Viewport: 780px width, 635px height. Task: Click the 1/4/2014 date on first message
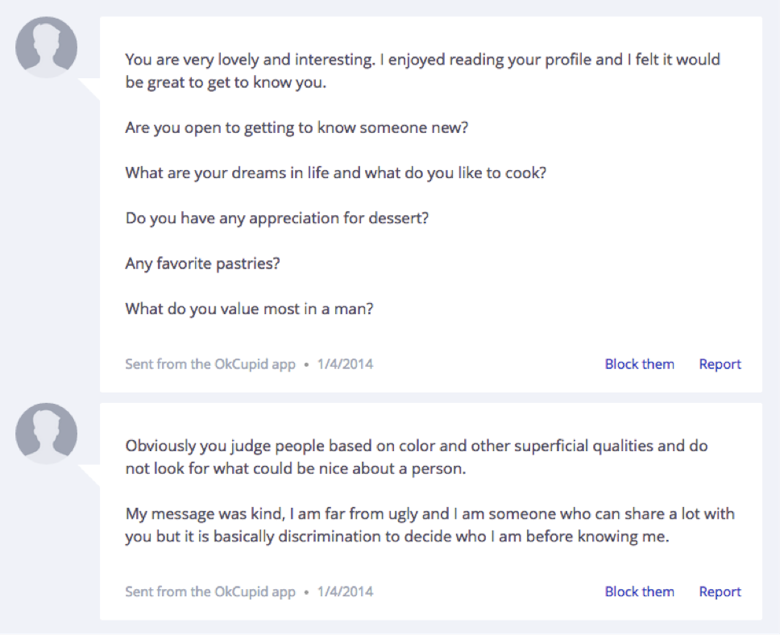(x=345, y=364)
